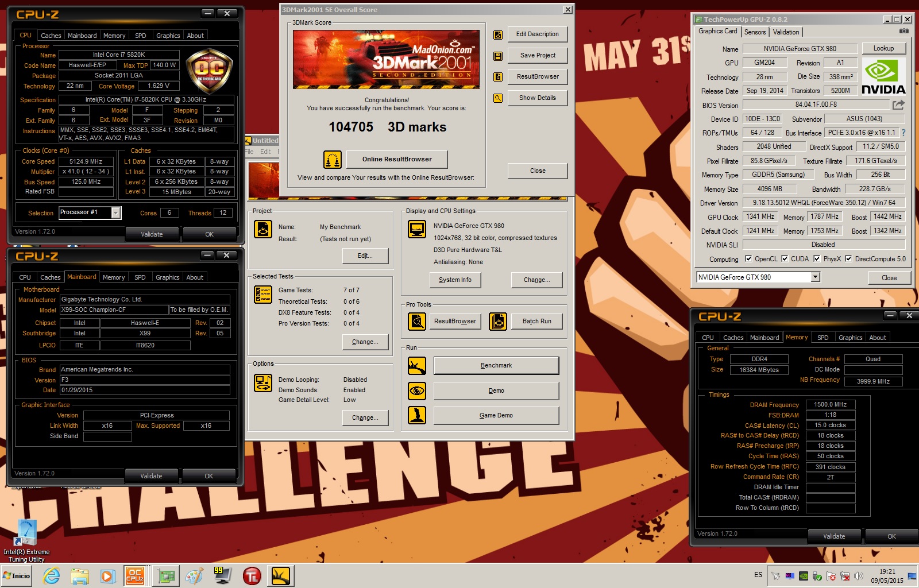Switch to the Caches tab in top CPU-Z window
The width and height of the screenshot is (919, 588).
coord(51,36)
